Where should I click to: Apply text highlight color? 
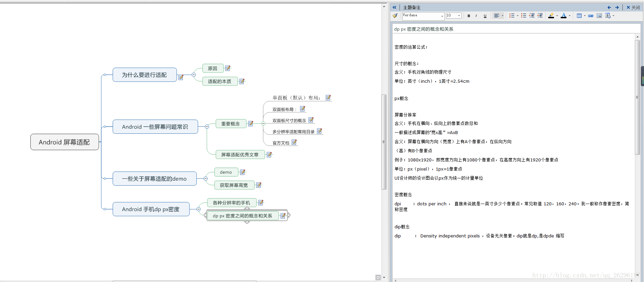tap(551, 16)
